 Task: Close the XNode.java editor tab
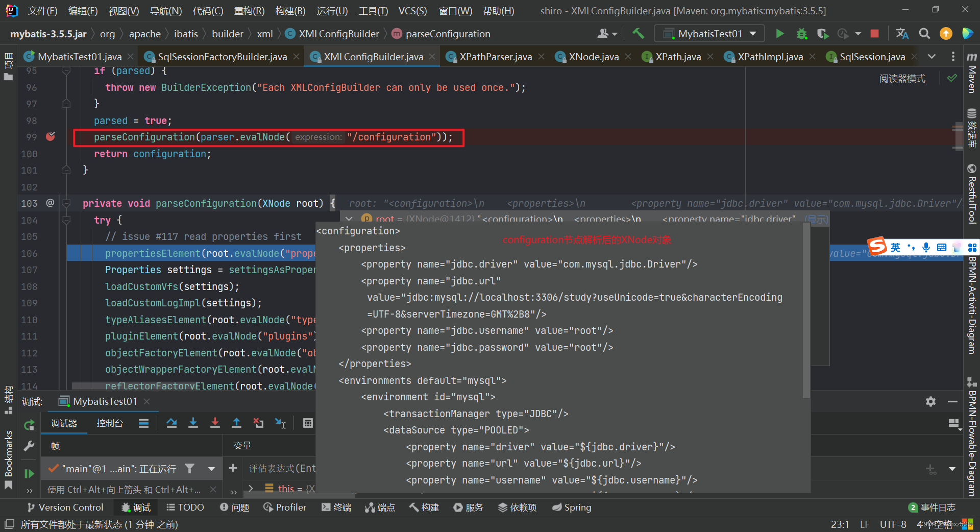click(x=628, y=57)
